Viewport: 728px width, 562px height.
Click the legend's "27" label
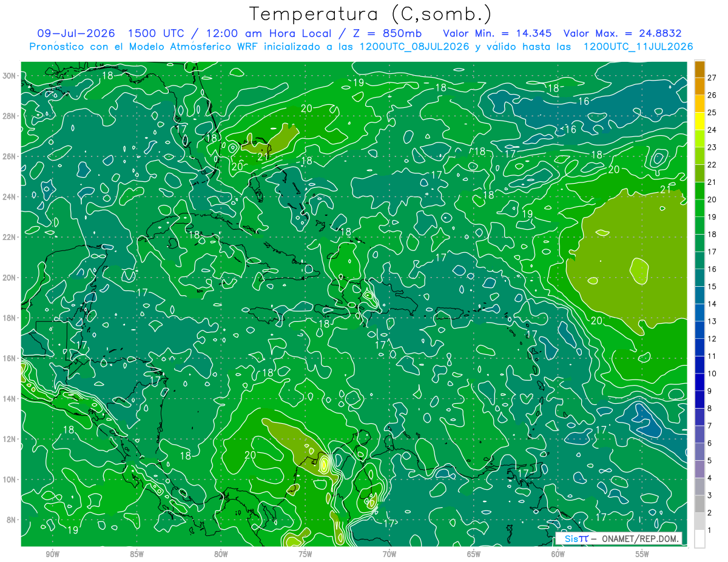[x=712, y=78]
